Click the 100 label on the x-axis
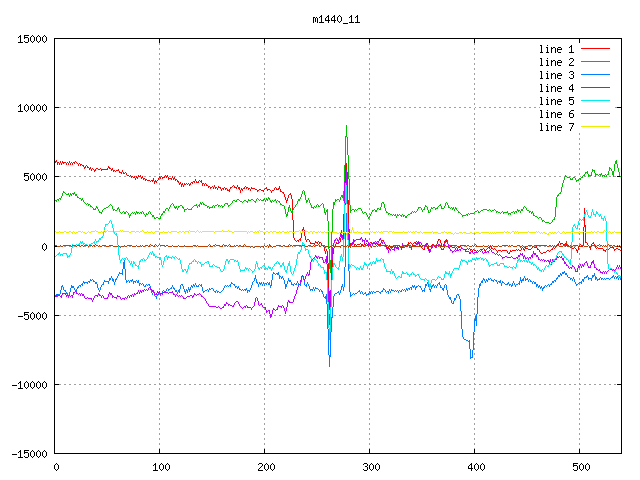 click(x=159, y=467)
